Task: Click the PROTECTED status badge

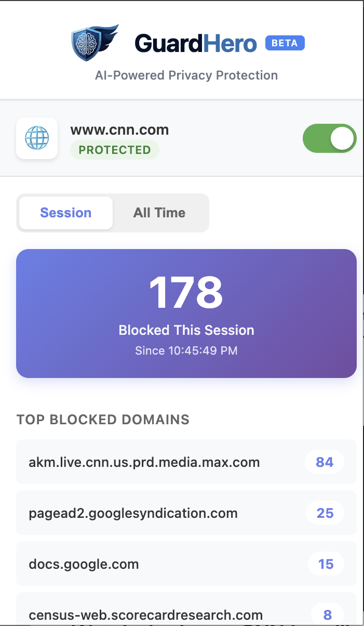Action: point(114,150)
